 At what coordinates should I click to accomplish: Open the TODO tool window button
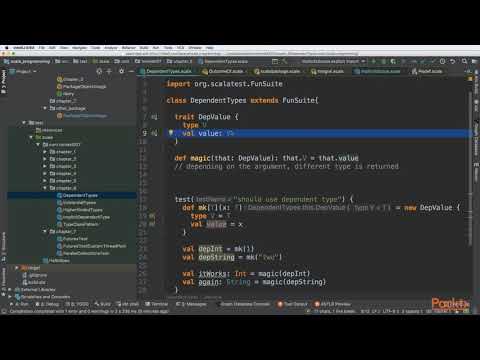click(x=77, y=304)
